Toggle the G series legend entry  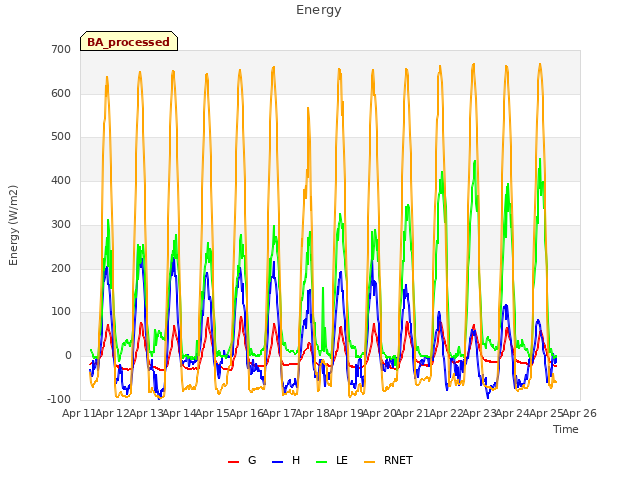242,460
